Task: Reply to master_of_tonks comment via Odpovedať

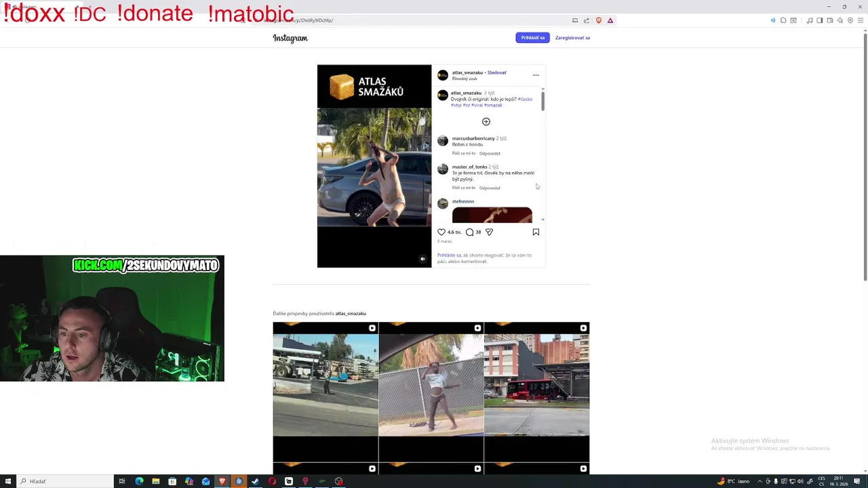Action: [x=490, y=188]
